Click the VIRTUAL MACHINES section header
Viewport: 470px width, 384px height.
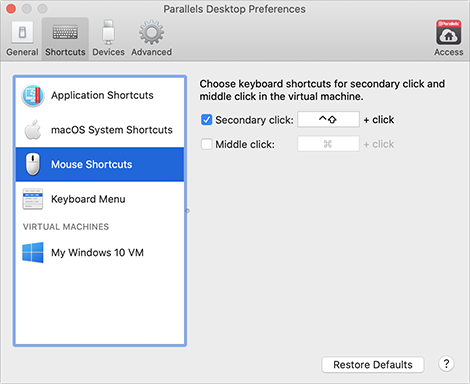[66, 227]
